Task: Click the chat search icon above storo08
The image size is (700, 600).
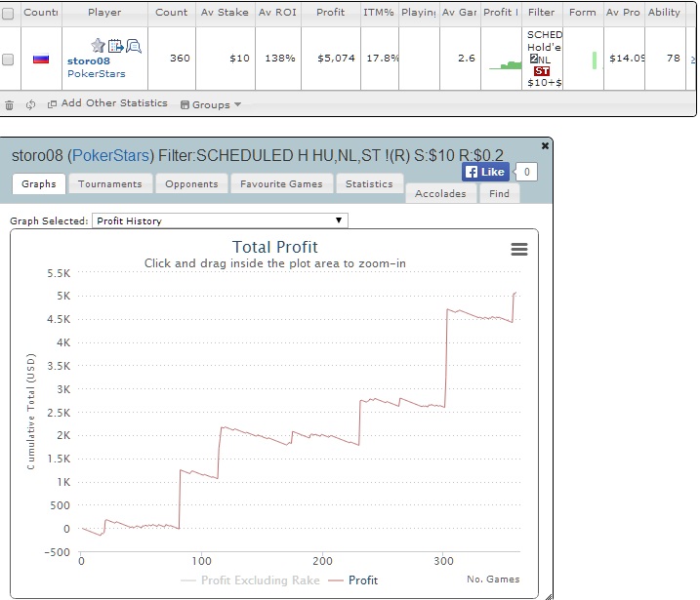Action: [x=134, y=46]
